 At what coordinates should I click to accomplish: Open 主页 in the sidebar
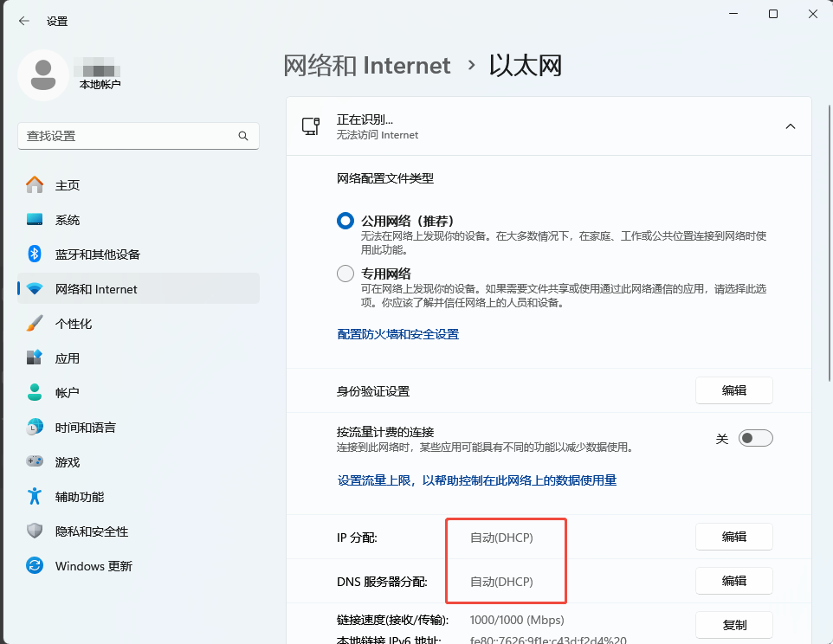tap(139, 184)
